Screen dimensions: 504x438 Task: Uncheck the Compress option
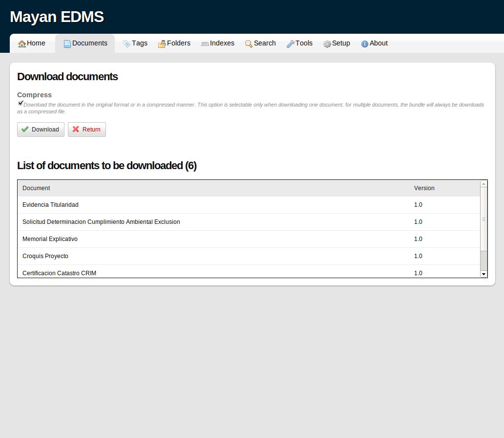pos(21,103)
